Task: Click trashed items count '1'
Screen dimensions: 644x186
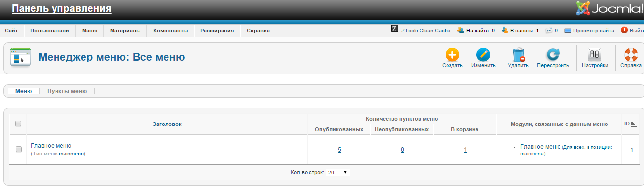Action: tap(465, 150)
